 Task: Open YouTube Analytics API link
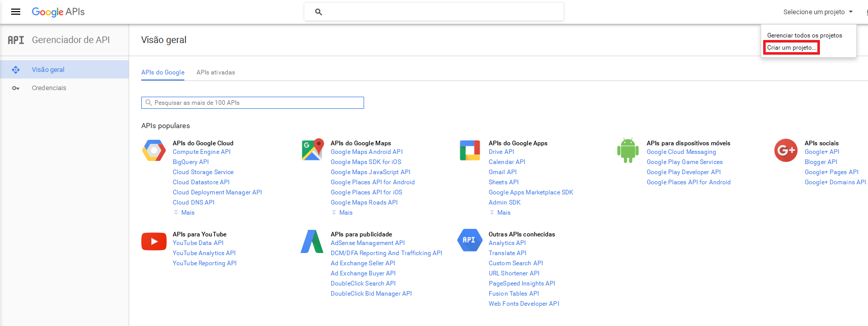pyautogui.click(x=204, y=253)
